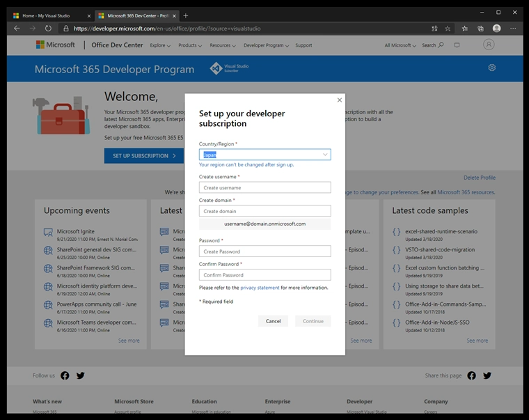Click the Continue button in dialog

[x=313, y=321]
